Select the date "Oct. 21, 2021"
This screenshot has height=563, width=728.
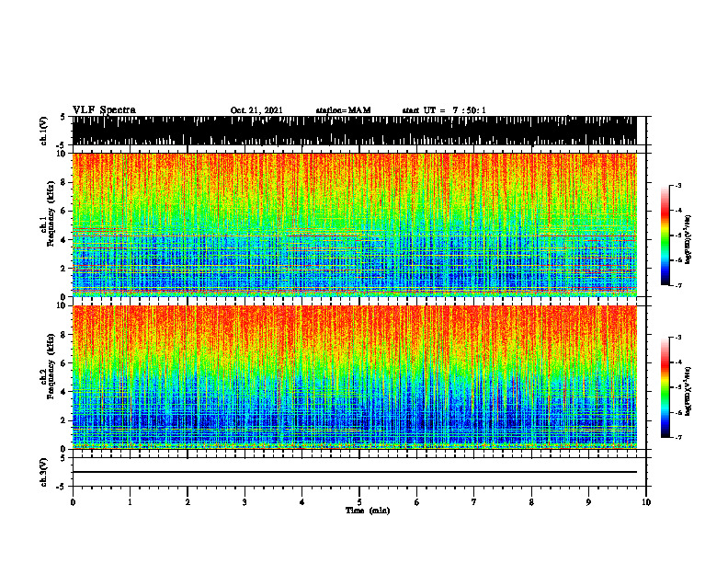(x=256, y=110)
